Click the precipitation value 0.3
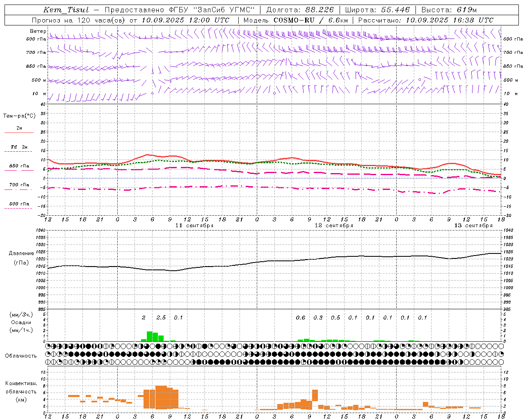Image resolution: width=525 pixels, height=420 pixels. click(x=318, y=317)
